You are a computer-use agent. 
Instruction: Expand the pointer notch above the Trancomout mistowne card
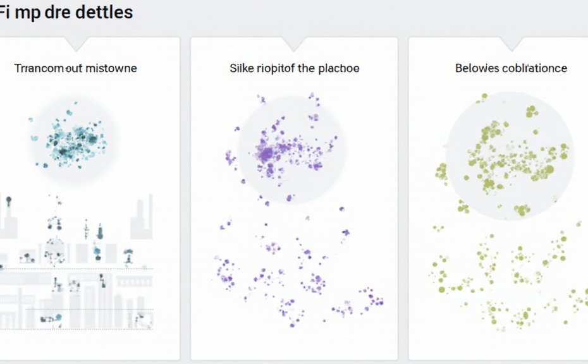coord(78,44)
